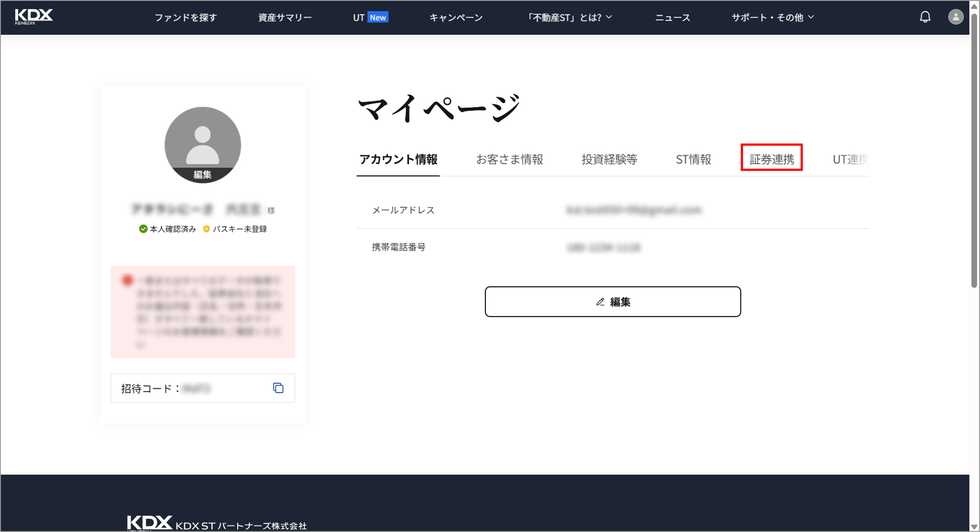Viewport: 980px width, 532px height.
Task: Open キャンペーン in the top navigation
Action: pos(456,18)
